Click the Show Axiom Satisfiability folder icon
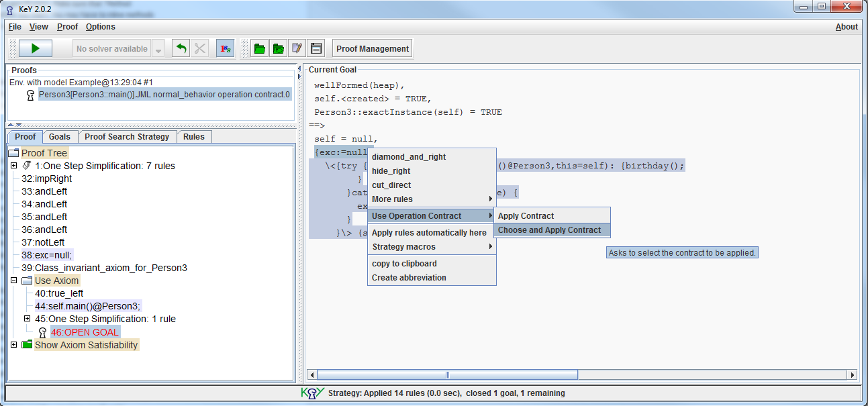 27,345
